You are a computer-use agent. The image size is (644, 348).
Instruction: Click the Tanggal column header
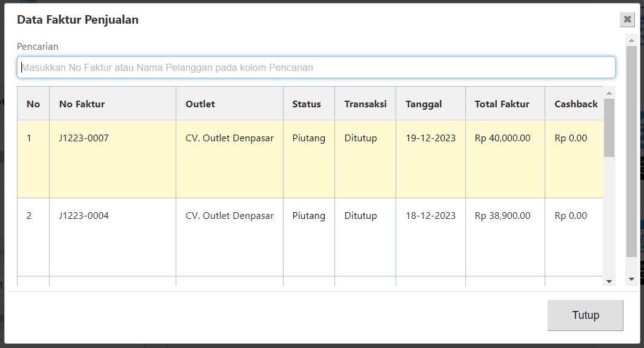coord(423,104)
